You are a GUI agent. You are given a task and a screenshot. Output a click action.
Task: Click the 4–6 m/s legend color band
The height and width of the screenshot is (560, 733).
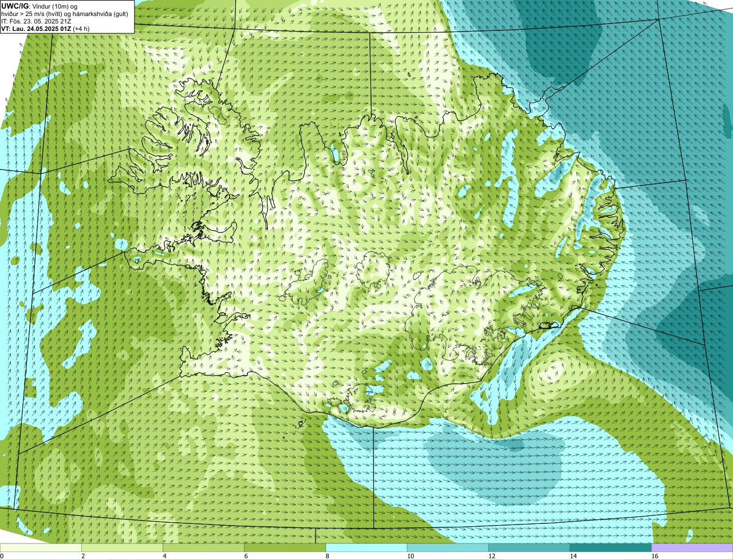point(204,547)
